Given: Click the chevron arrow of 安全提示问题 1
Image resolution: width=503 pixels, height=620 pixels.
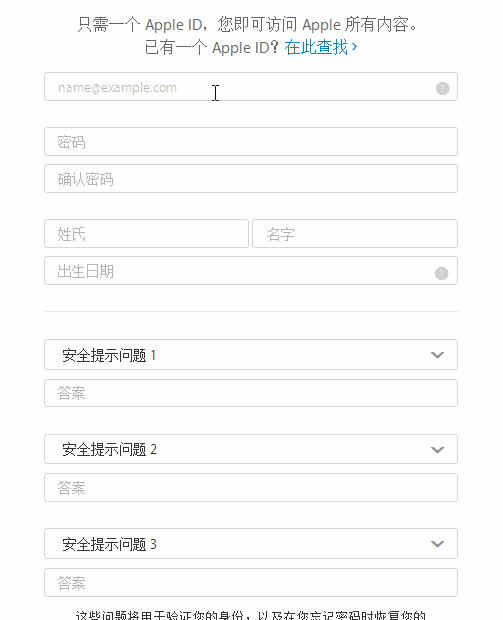Looking at the screenshot, I should coord(437,355).
